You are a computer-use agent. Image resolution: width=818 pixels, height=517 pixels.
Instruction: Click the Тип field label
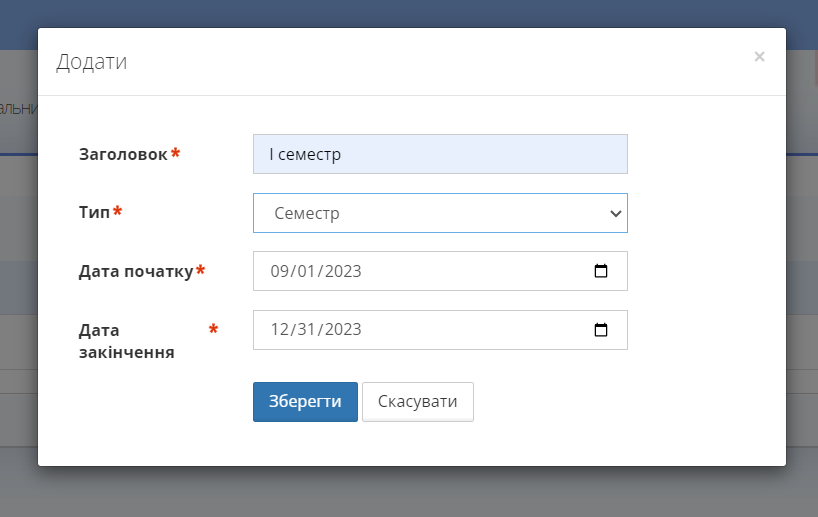pyautogui.click(x=94, y=212)
